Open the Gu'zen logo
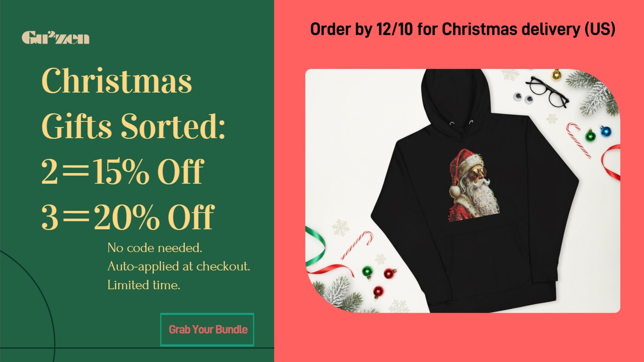The width and height of the screenshot is (644, 362). (x=56, y=38)
